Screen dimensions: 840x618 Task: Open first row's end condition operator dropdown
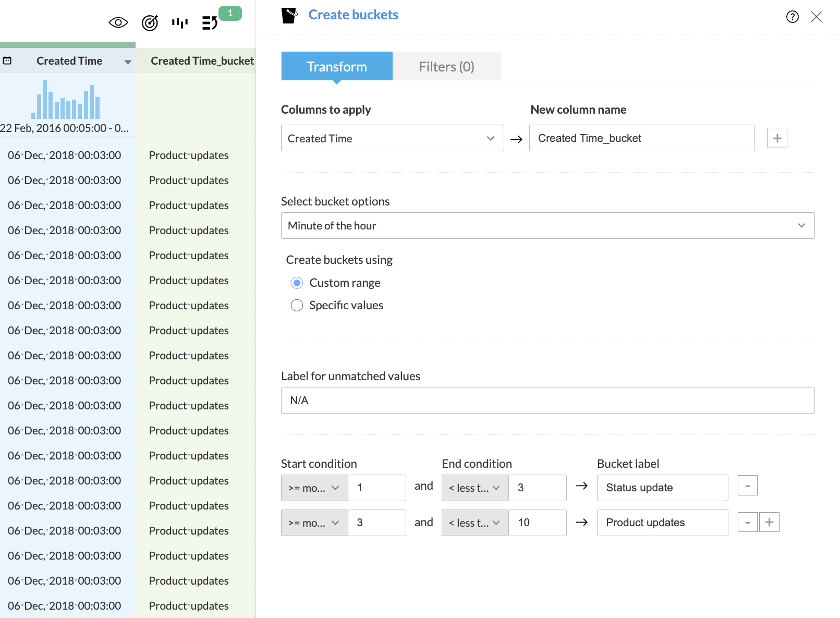coord(474,488)
